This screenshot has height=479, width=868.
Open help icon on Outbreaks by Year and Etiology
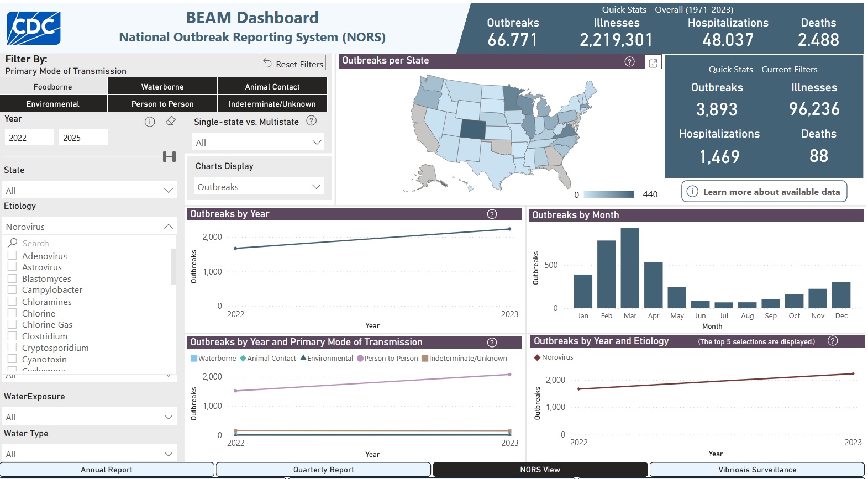[833, 341]
